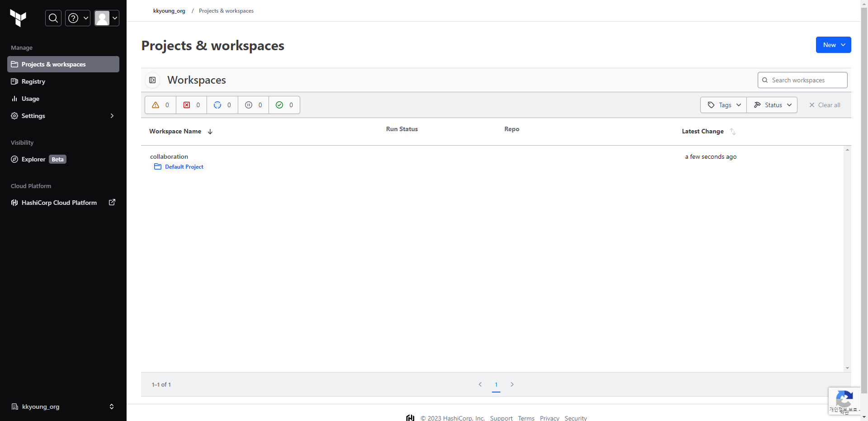Click workspace list scrollbar down arrow
Image resolution: width=868 pixels, height=421 pixels.
(x=847, y=368)
